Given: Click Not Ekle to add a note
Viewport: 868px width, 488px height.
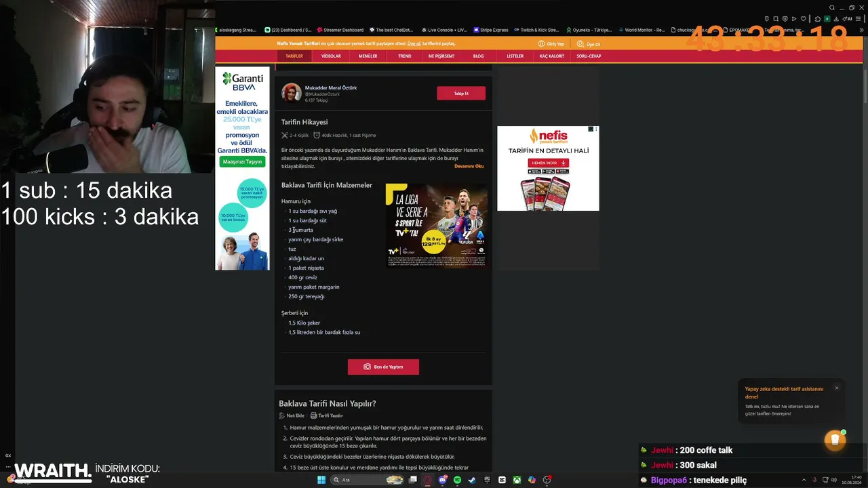Looking at the screenshot, I should coord(292,415).
